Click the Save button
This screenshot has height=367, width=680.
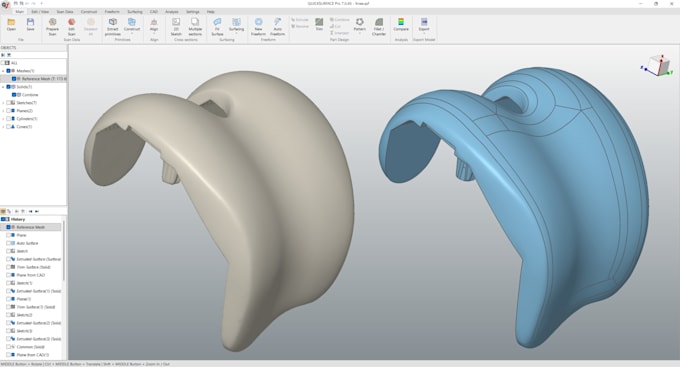click(x=30, y=24)
